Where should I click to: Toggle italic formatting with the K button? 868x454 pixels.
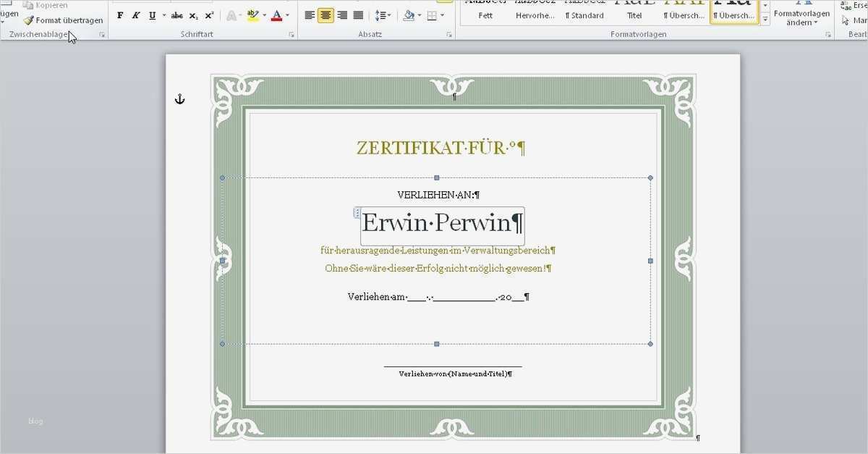(x=136, y=14)
